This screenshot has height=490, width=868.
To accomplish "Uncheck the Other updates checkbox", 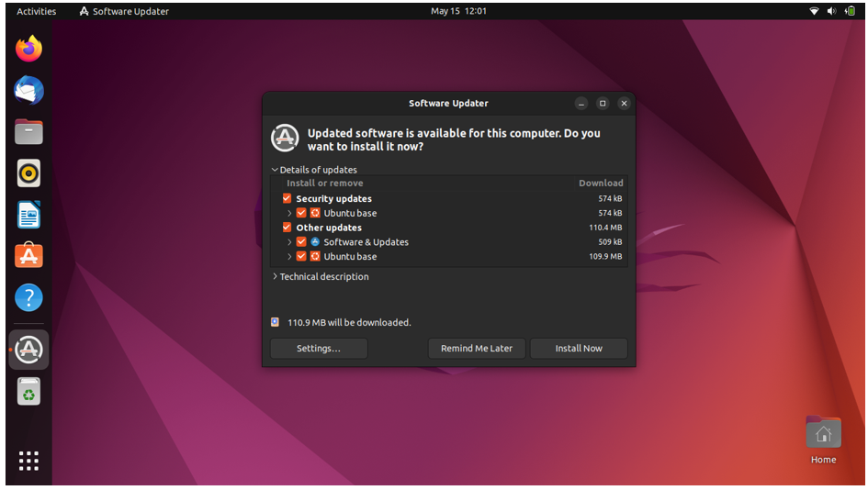I will tap(287, 228).
